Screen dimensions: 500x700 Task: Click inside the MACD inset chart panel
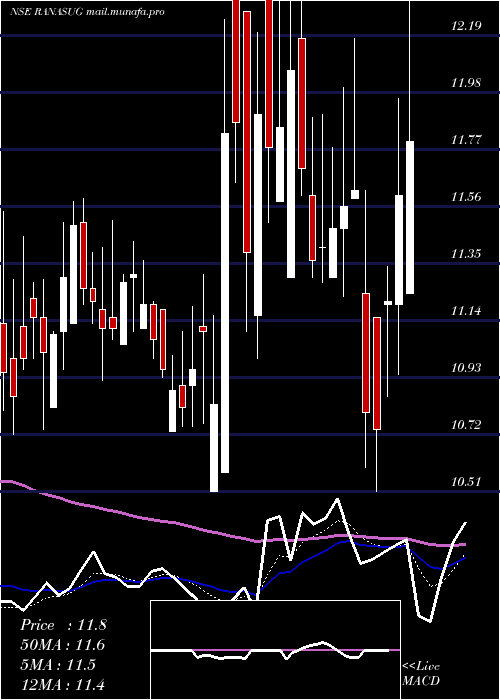[275, 650]
